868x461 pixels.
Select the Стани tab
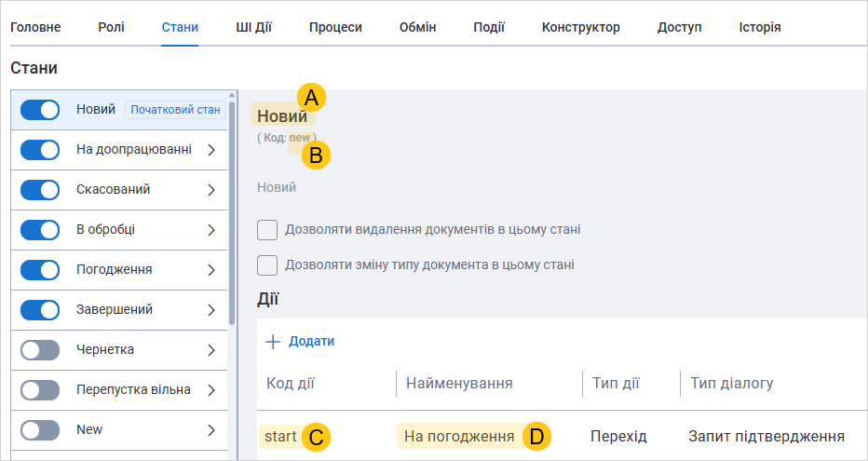click(x=180, y=27)
